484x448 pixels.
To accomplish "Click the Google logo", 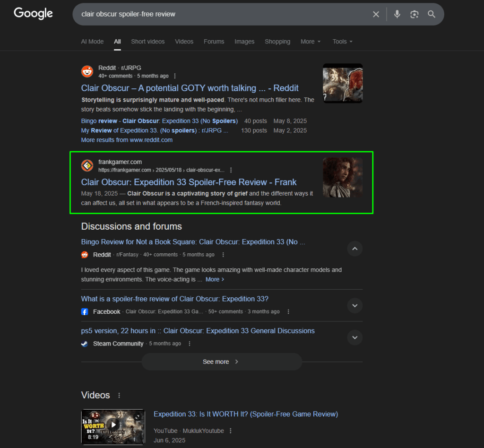I will coord(33,13).
